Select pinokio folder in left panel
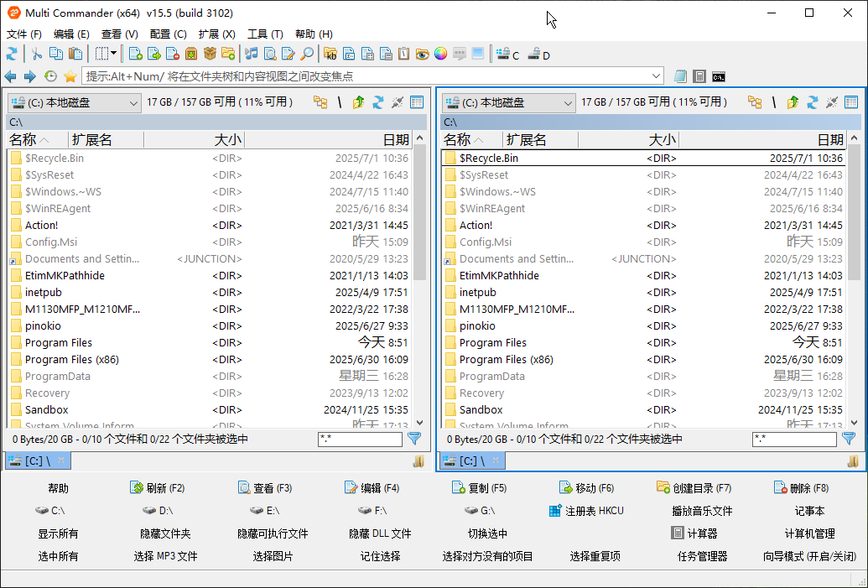The image size is (868, 588). coord(211,325)
